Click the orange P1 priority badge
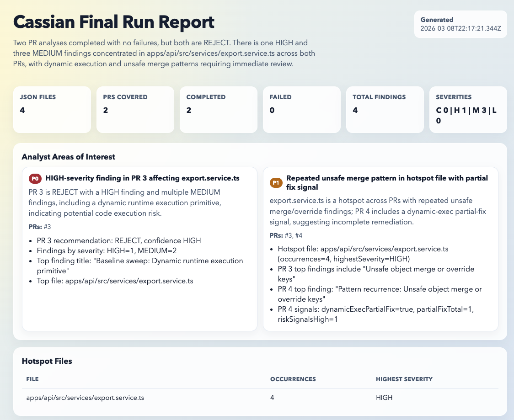514x420 pixels. pos(276,183)
